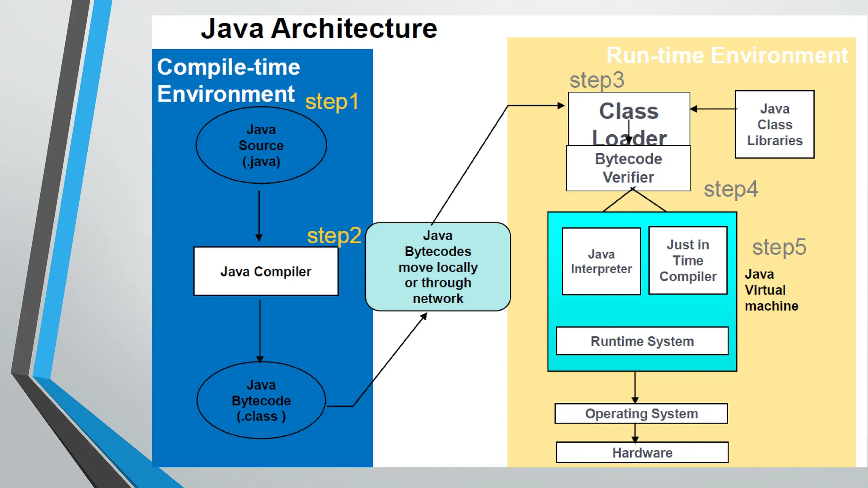Click the Just in Time Compiler box
This screenshot has width=868, height=488.
click(x=687, y=261)
